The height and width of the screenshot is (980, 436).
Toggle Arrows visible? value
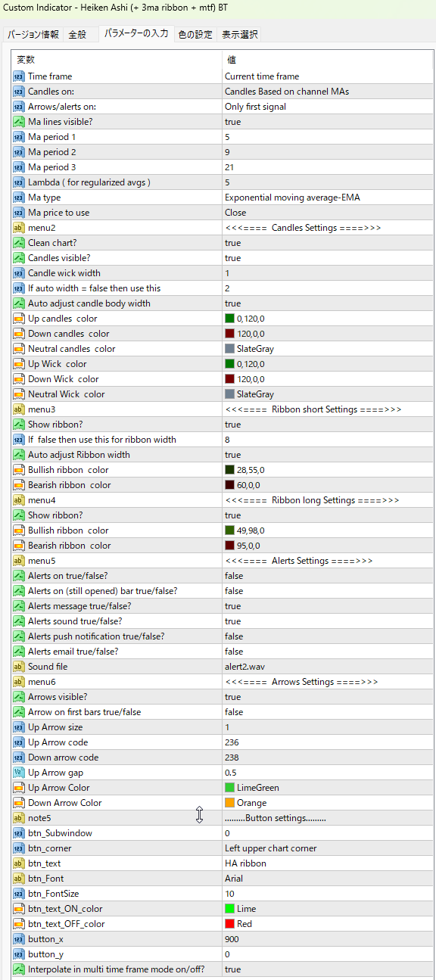tap(327, 697)
